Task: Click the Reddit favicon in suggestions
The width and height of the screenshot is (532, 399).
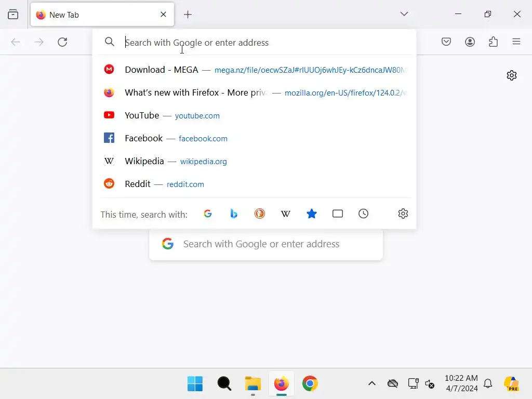Action: click(x=109, y=183)
